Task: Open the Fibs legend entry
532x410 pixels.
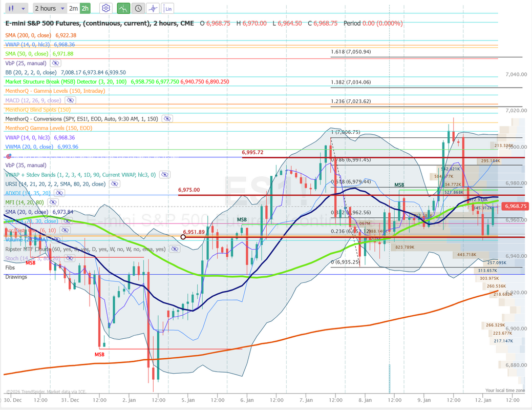Action: 10,268
